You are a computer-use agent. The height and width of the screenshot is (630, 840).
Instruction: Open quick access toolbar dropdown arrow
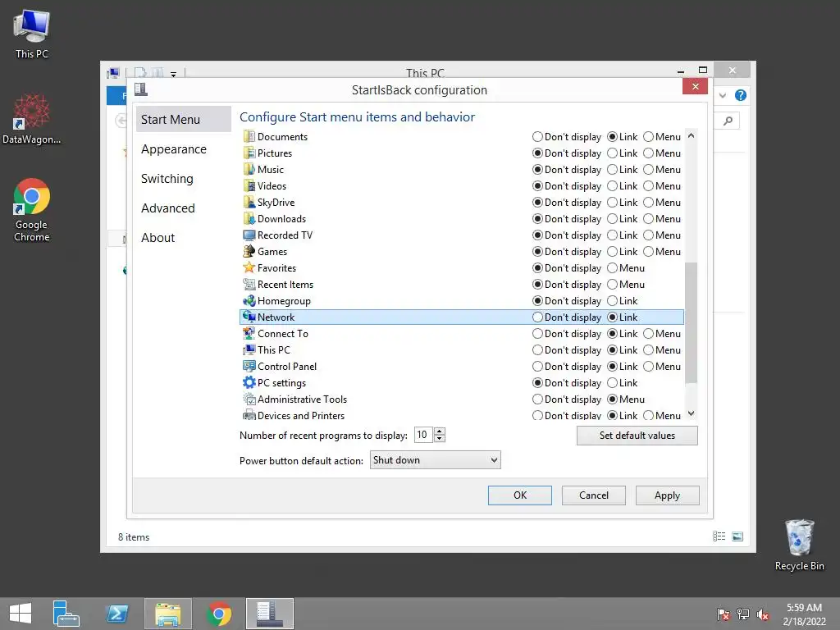pos(174,74)
